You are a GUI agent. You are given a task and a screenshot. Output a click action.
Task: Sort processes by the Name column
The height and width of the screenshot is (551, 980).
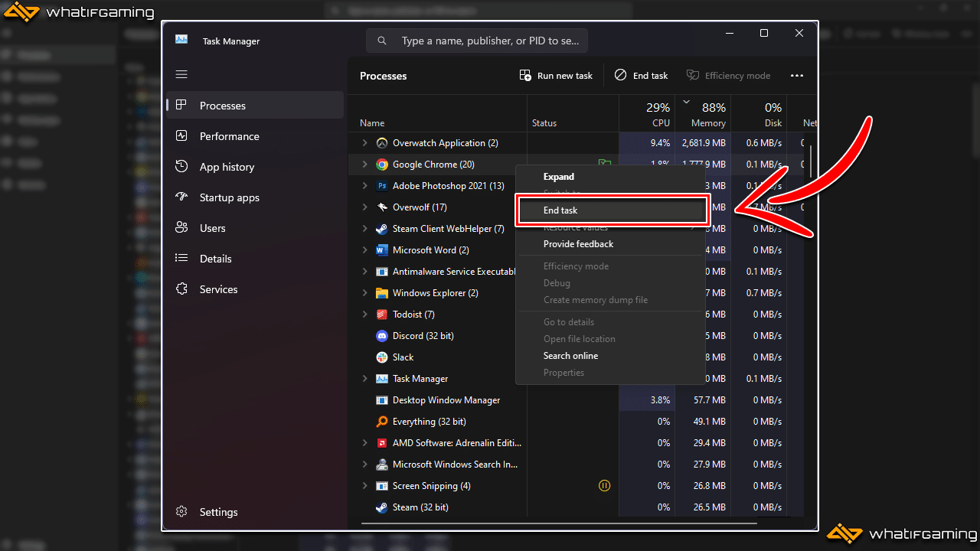pos(372,123)
